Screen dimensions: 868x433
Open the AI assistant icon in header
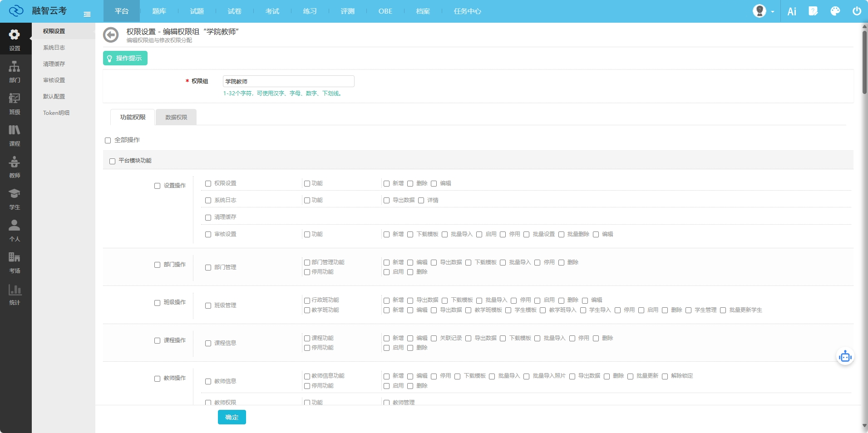click(792, 11)
